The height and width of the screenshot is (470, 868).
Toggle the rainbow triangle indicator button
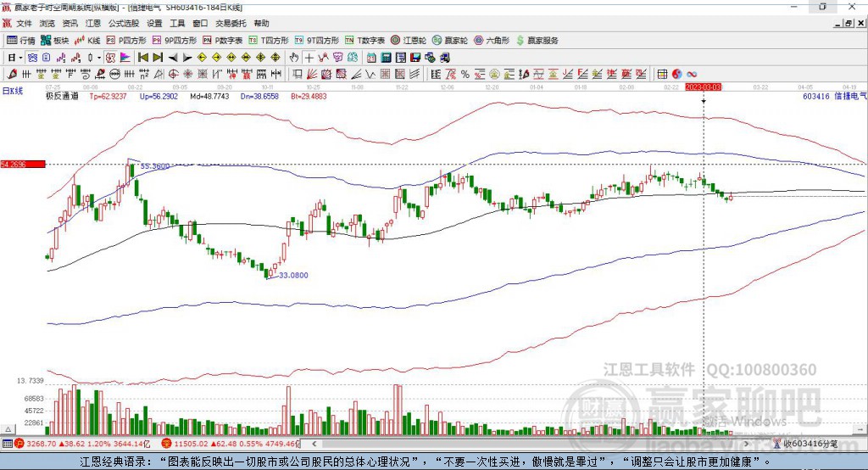[x=125, y=58]
